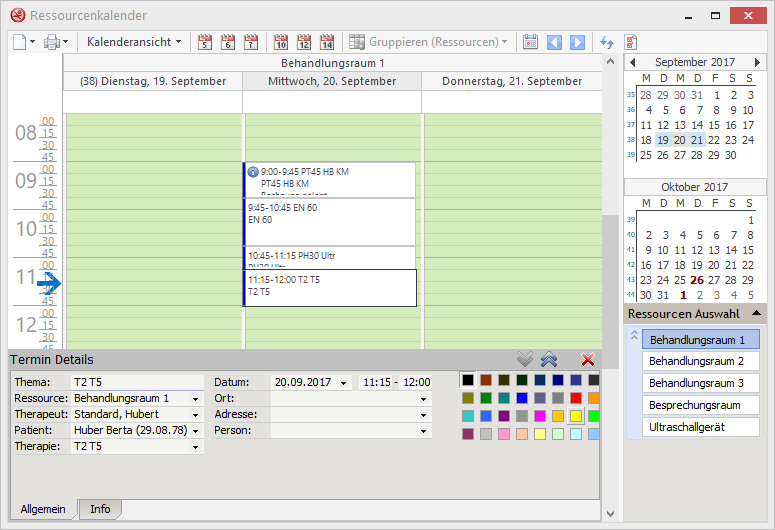Go to the next period with right arrow
Viewport: 775px width, 530px height.
pos(577,42)
